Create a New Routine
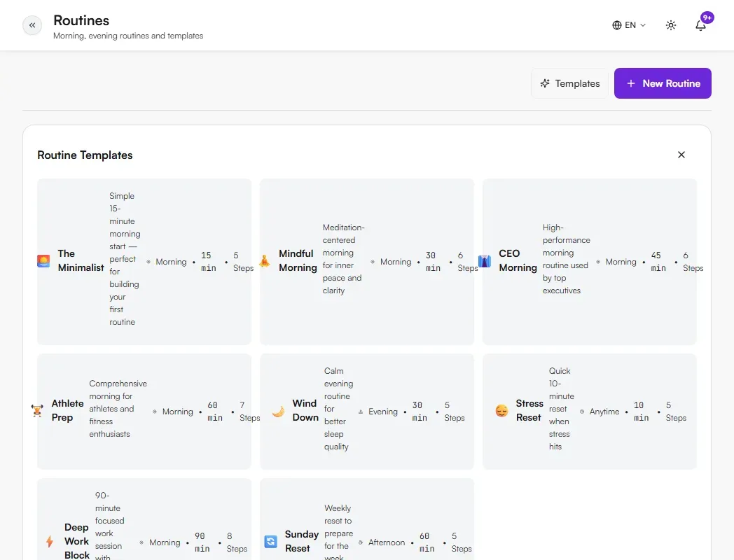 [x=663, y=83]
